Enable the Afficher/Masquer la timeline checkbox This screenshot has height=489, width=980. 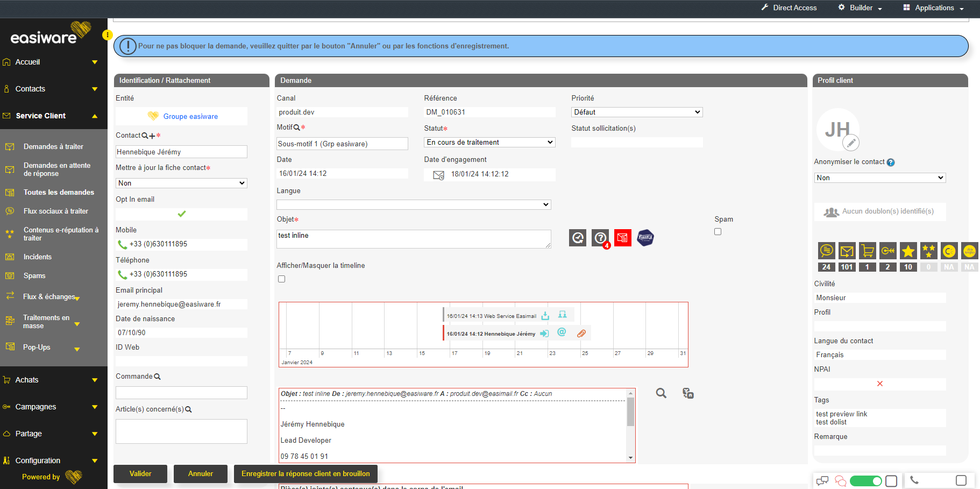tap(281, 279)
